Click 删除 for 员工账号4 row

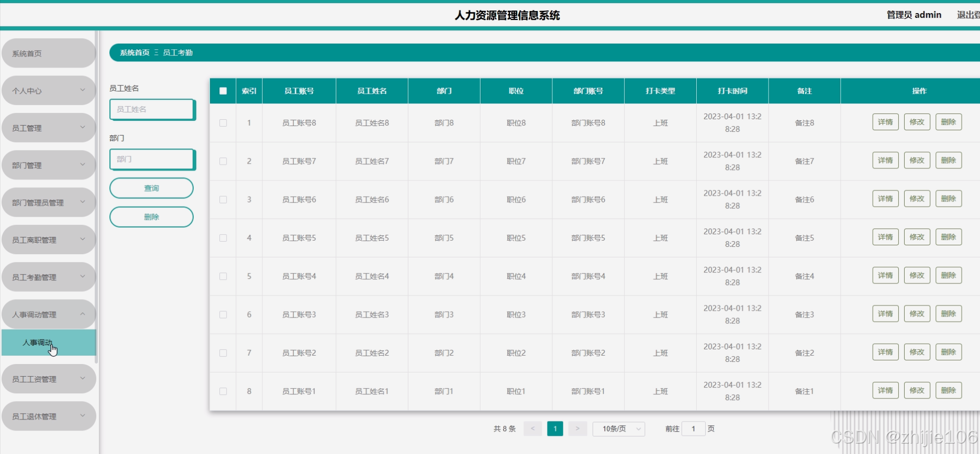tap(949, 275)
